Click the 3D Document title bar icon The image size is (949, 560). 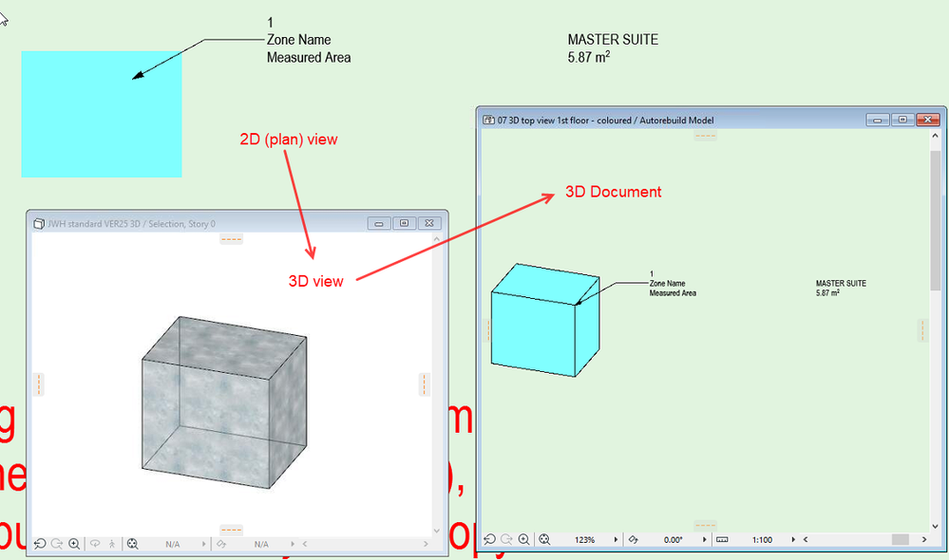tap(488, 121)
